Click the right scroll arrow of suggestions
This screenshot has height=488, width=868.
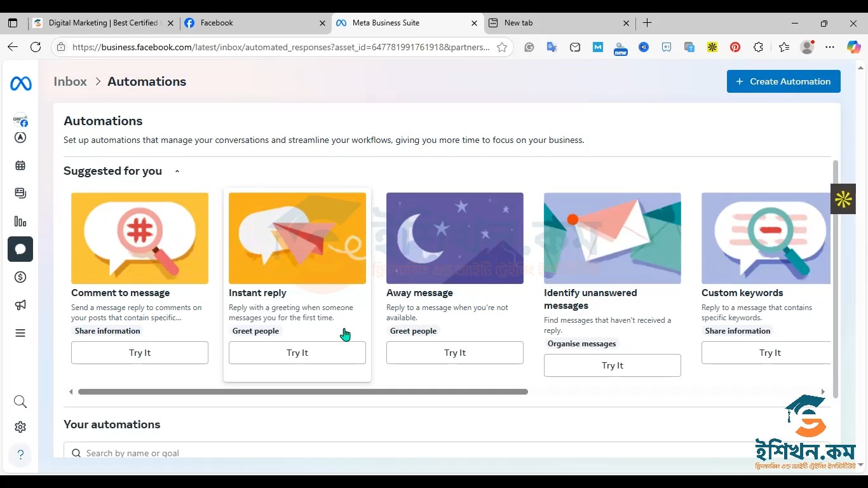pyautogui.click(x=823, y=392)
